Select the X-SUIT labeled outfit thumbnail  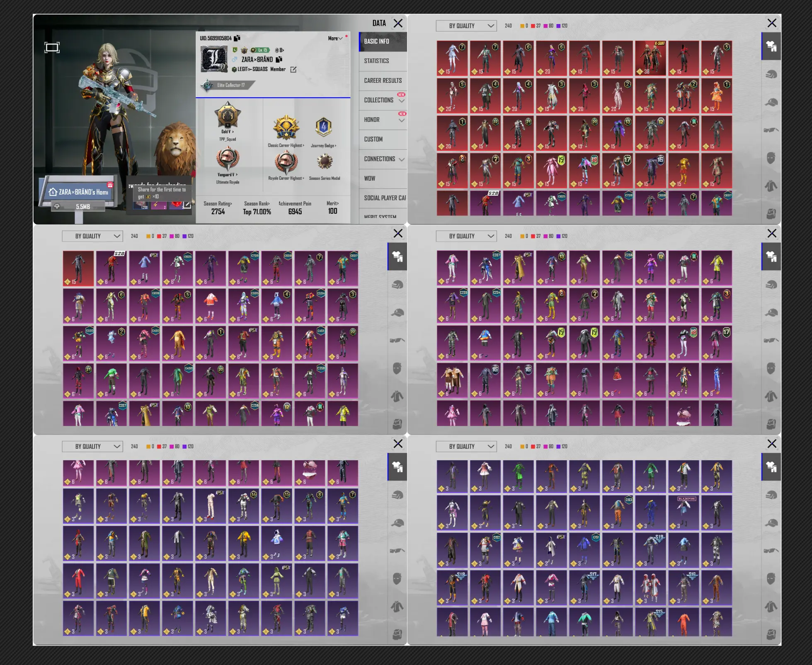[x=650, y=58]
